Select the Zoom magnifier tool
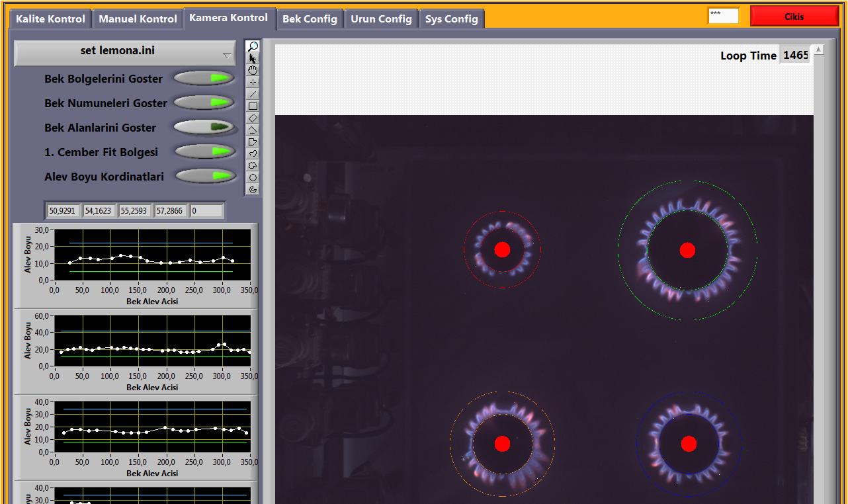Viewport: 848px width, 504px height. tap(253, 46)
